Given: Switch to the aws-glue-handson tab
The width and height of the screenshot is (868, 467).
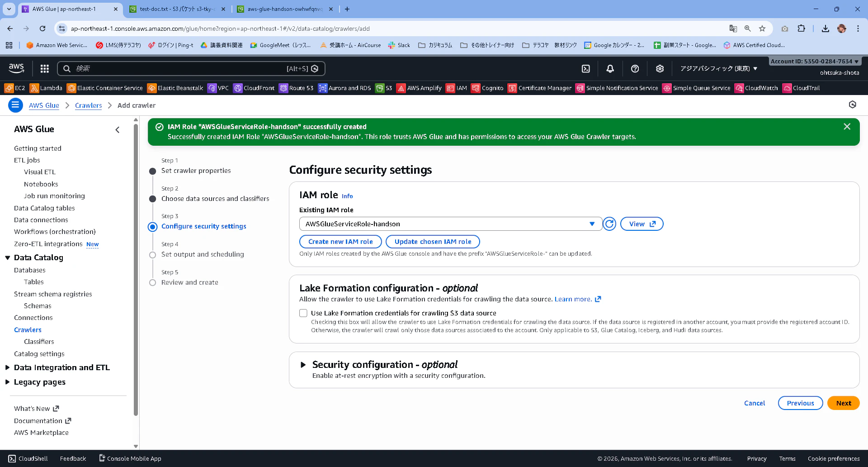Looking at the screenshot, I should click(x=285, y=9).
